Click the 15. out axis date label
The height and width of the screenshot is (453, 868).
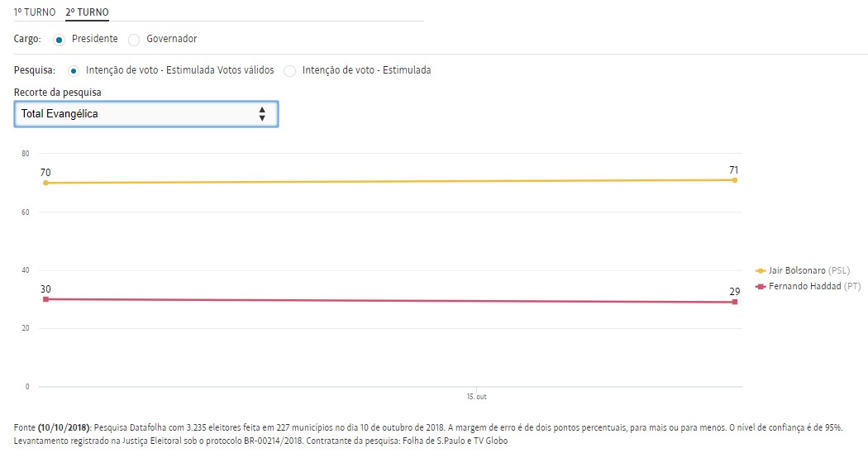pos(476,398)
